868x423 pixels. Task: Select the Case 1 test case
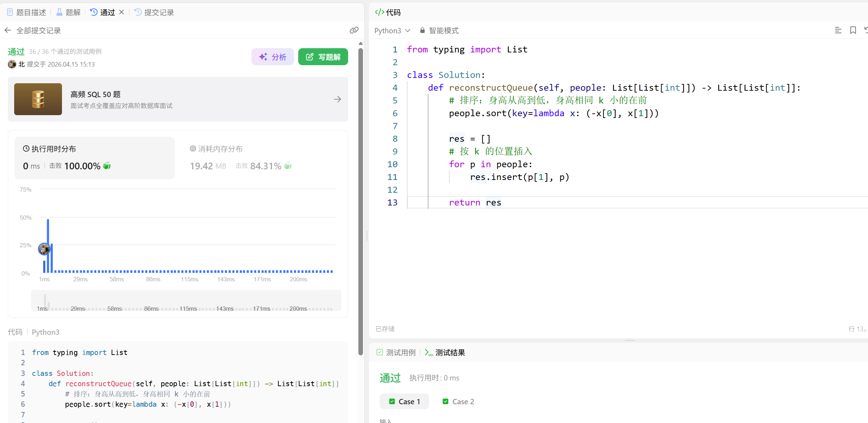(404, 401)
